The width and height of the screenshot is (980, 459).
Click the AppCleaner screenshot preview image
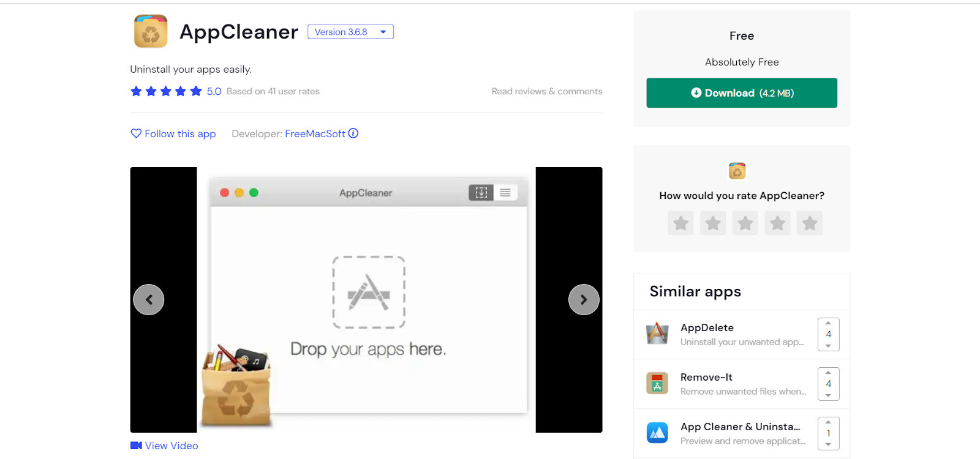point(366,300)
